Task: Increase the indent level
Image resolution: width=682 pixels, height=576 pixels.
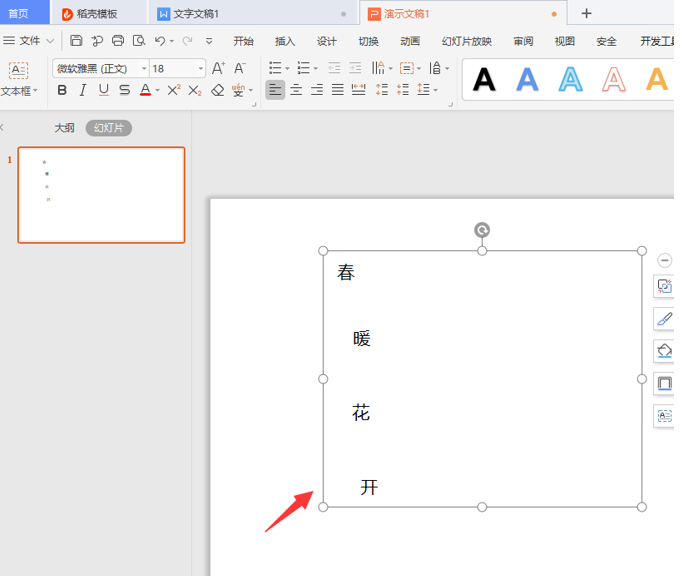Action: (x=355, y=68)
